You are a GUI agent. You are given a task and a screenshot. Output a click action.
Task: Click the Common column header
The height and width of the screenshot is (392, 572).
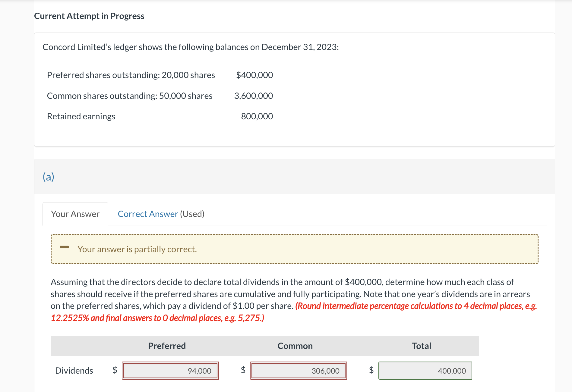(x=295, y=346)
